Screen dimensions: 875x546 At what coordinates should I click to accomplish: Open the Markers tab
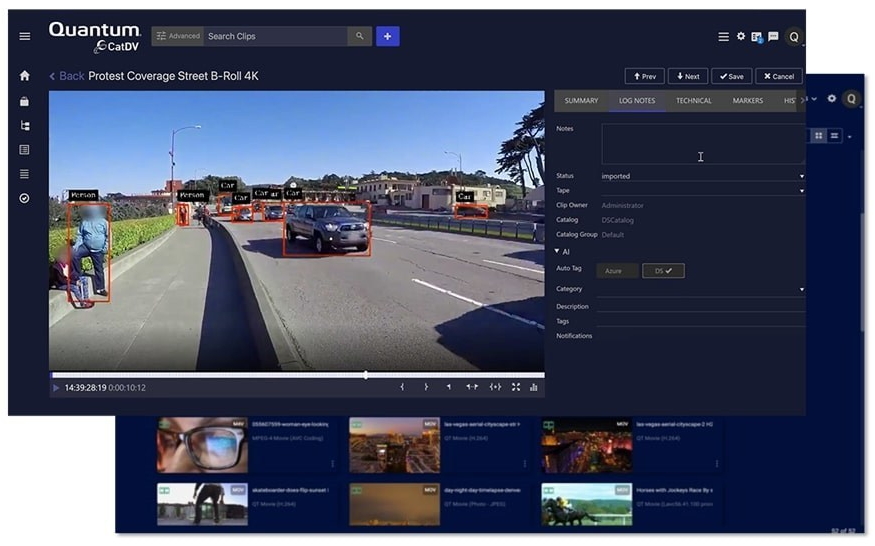click(747, 100)
